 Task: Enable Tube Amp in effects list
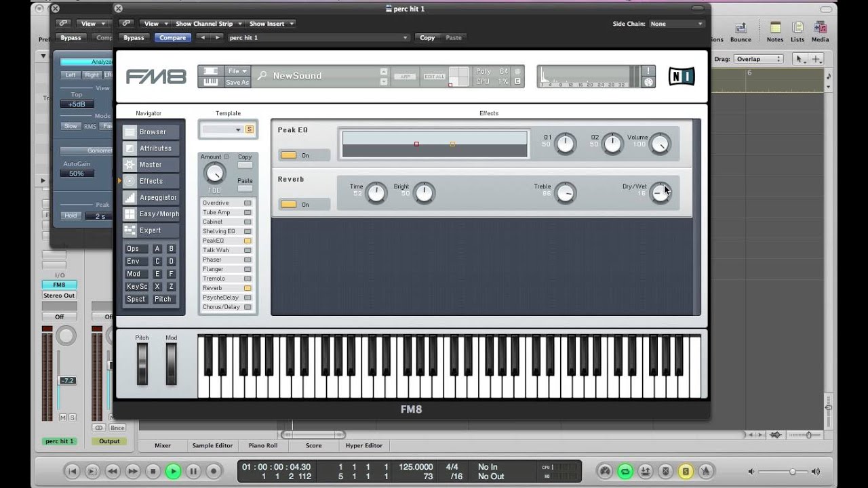(248, 212)
